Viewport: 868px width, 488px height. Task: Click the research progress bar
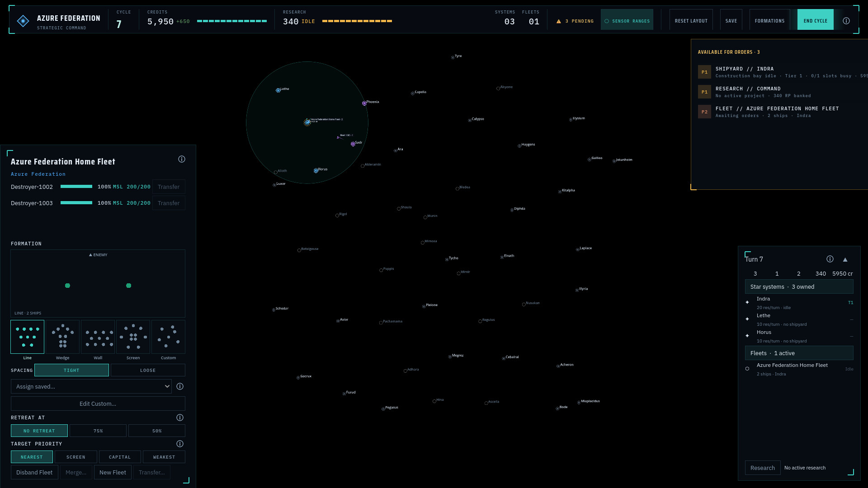pyautogui.click(x=357, y=21)
